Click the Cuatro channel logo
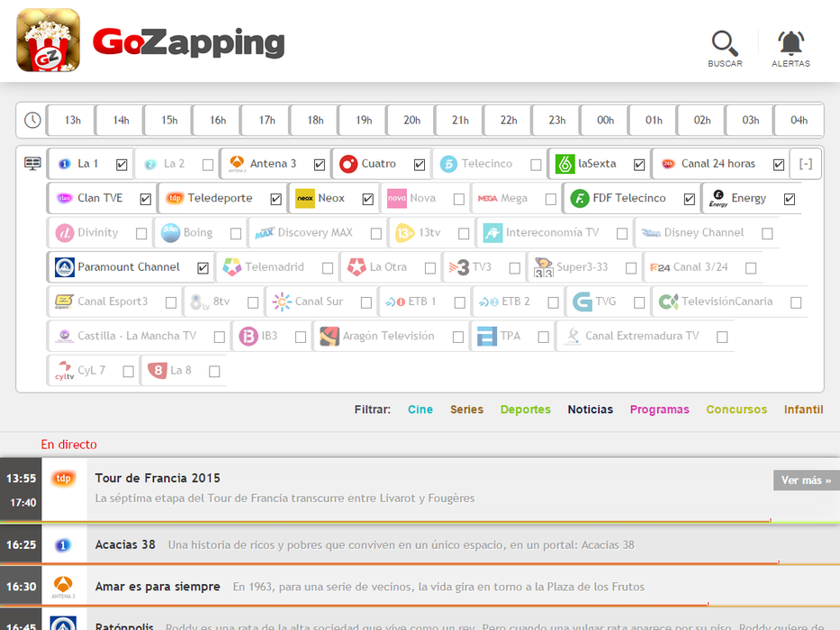 coord(348,164)
